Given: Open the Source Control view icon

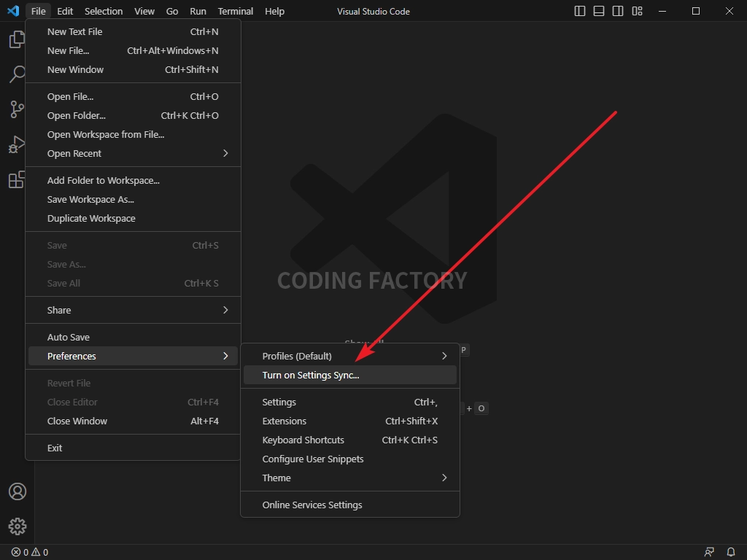Looking at the screenshot, I should click(18, 109).
